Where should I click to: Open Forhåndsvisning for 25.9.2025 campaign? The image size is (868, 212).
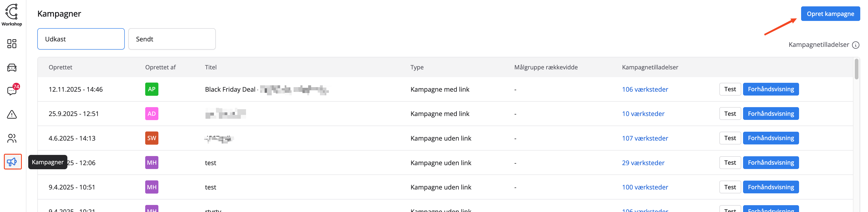pos(771,114)
